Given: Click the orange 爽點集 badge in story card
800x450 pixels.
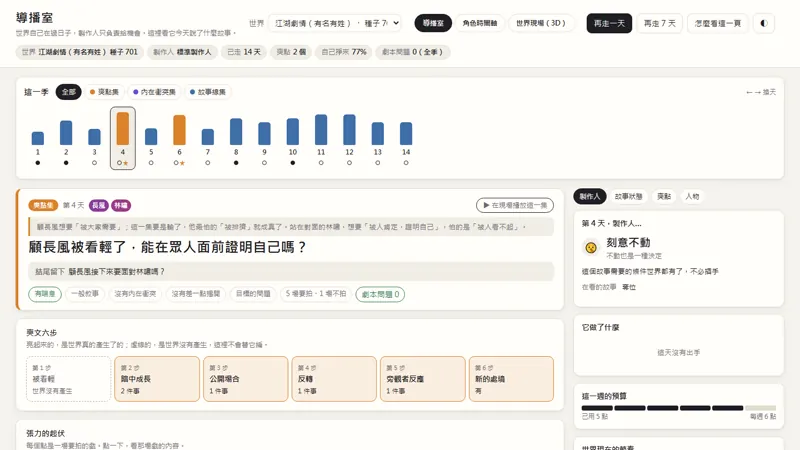Looking at the screenshot, I should tap(43, 205).
